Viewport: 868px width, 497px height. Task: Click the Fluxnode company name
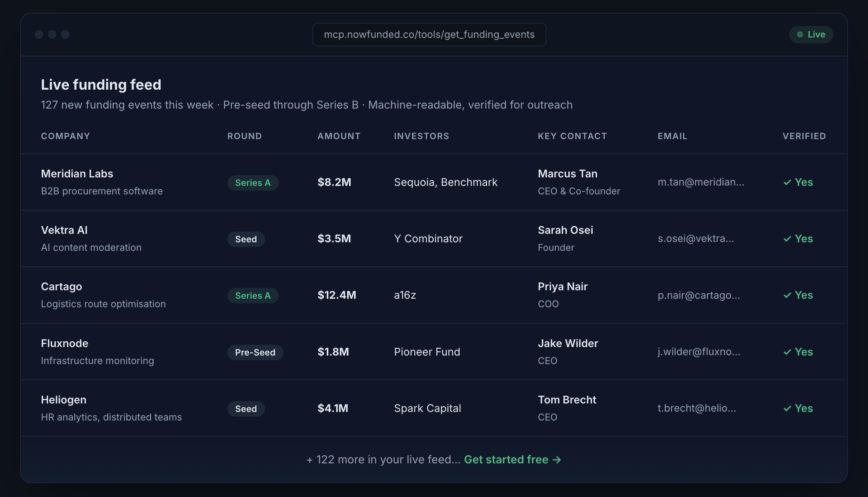click(64, 343)
